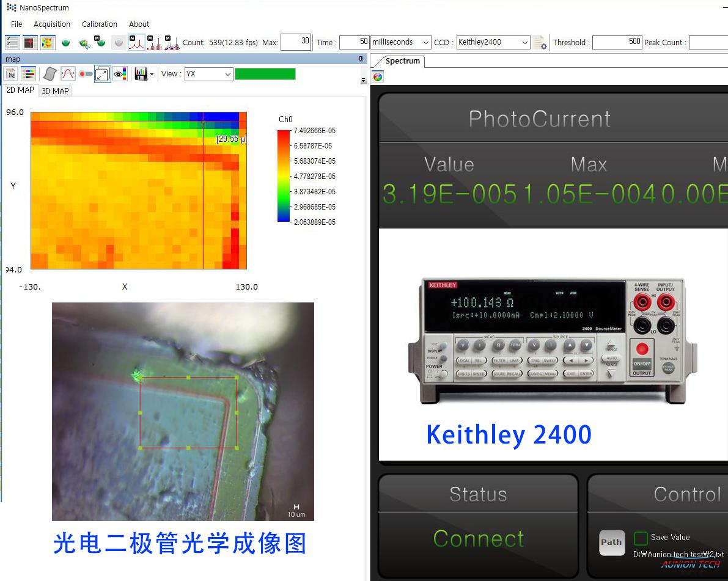Click the PhotoCurrent Value reading 3.19E-005
The width and height of the screenshot is (728, 581).
449,194
